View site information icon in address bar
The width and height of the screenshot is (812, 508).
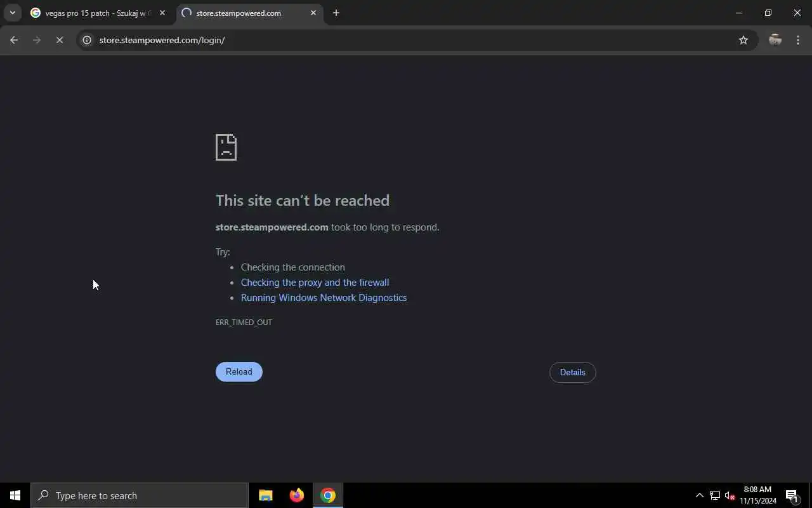point(87,40)
